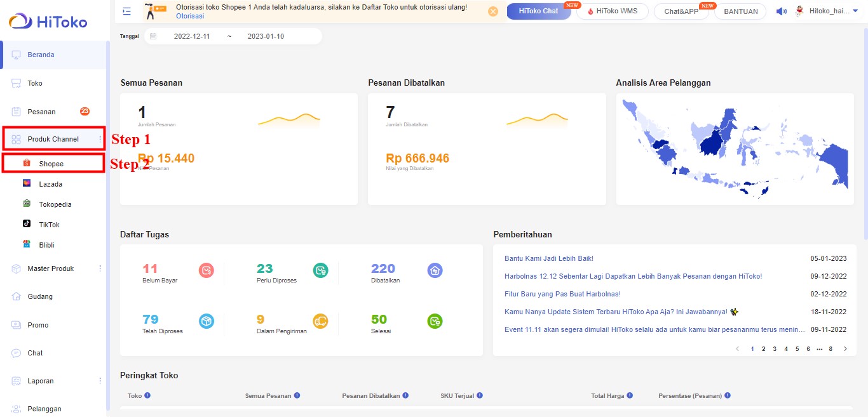
Task: Open notice 'Bantu Kami Jadi Lebih Baik!'
Action: click(x=549, y=258)
